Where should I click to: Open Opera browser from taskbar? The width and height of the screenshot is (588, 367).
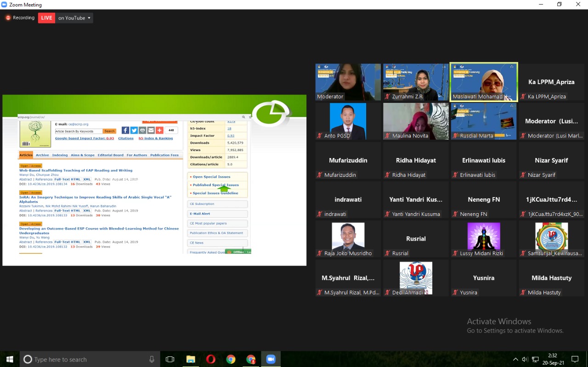[211, 359]
